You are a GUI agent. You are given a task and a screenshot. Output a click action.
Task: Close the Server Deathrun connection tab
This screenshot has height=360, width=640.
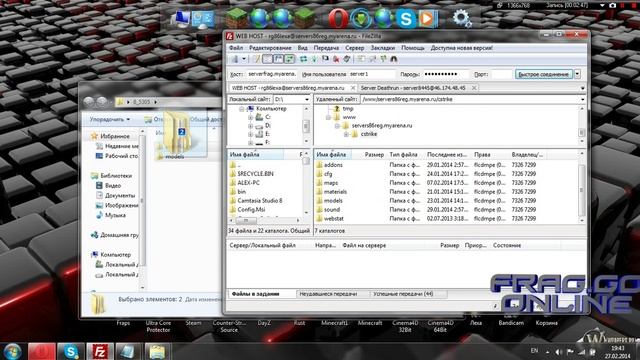[474, 88]
